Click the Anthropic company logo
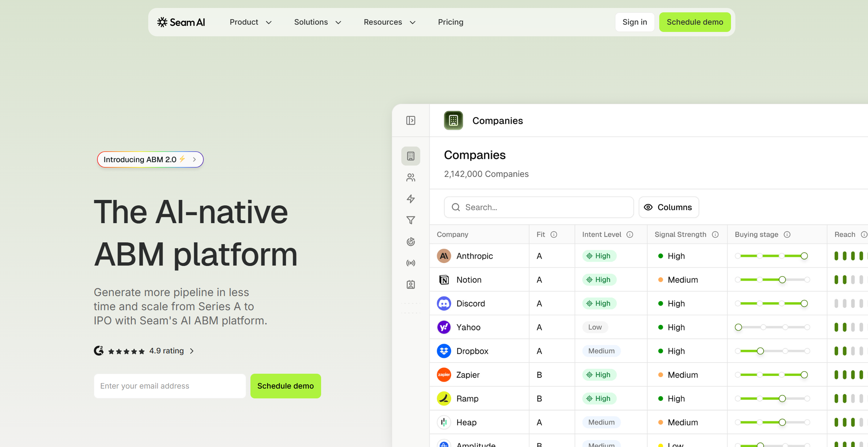Viewport: 868px width, 447px height. point(444,256)
